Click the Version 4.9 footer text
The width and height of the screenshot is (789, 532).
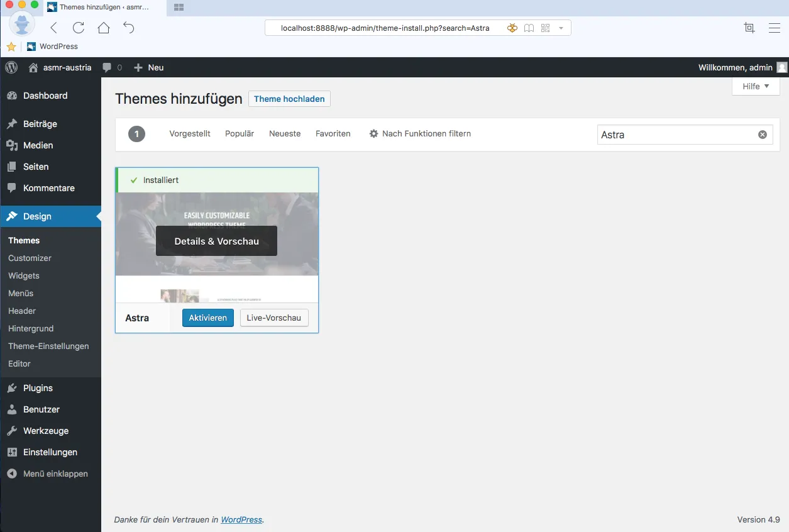[759, 520]
